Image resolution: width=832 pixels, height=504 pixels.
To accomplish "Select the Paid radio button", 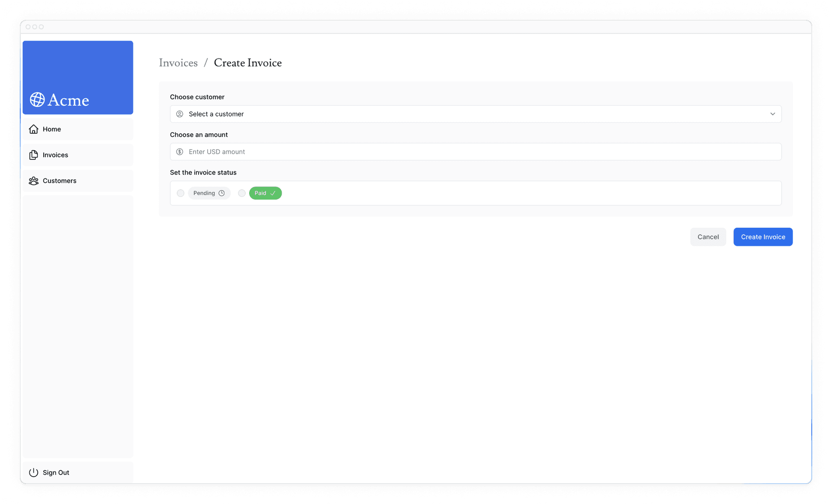I will tap(242, 192).
